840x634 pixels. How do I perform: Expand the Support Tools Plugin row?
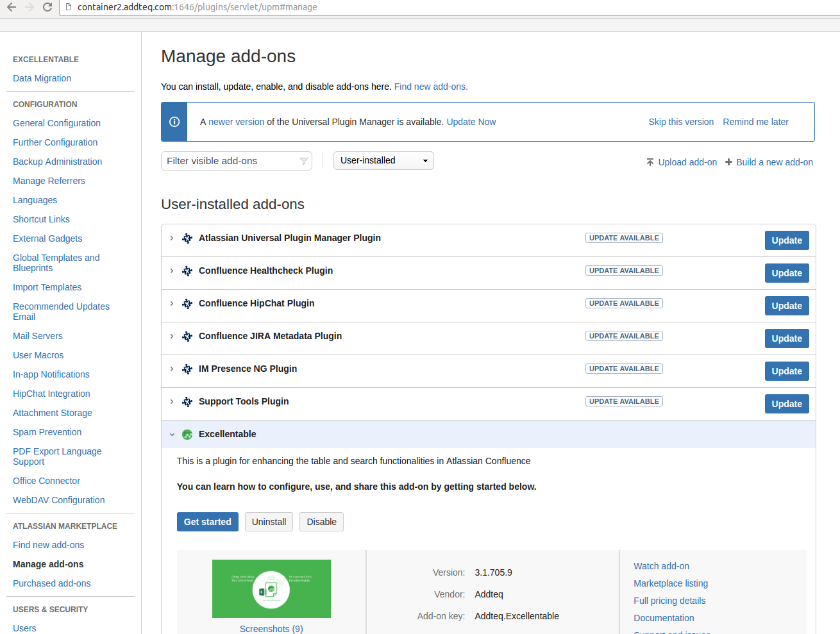coord(172,402)
